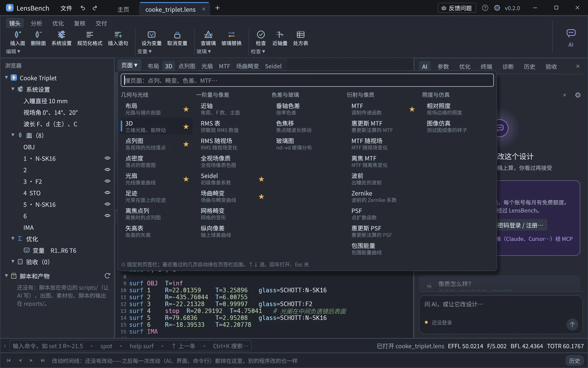Viewport: 588px width, 368px height.
Task: Click the 问 AI message input box
Action: tap(501, 304)
